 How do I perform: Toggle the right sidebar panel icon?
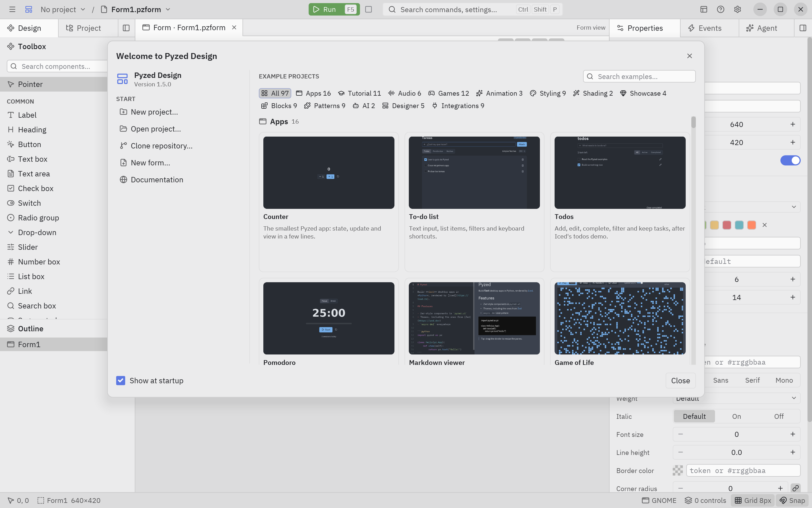pos(803,28)
